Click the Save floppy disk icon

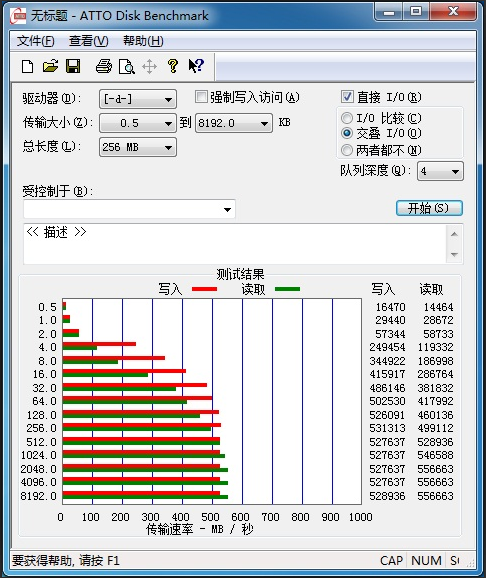(x=73, y=66)
